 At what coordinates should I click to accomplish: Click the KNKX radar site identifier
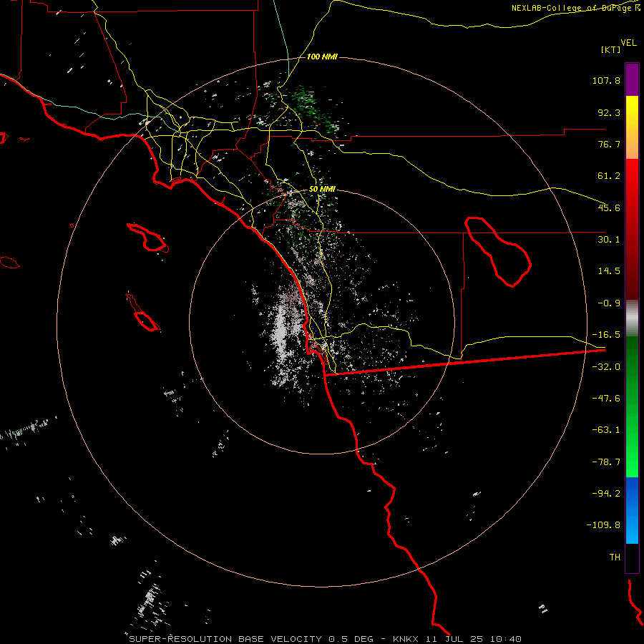(406, 639)
